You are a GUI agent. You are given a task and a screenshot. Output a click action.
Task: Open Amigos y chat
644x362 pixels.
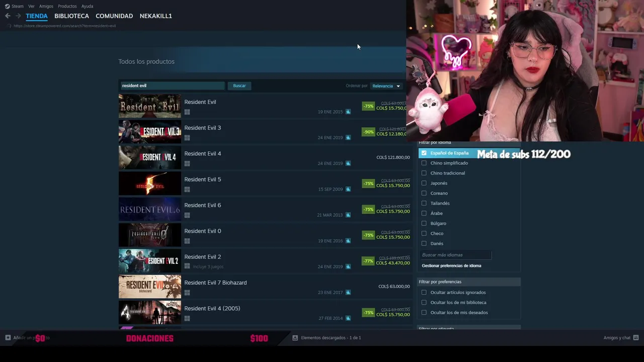pyautogui.click(x=617, y=338)
